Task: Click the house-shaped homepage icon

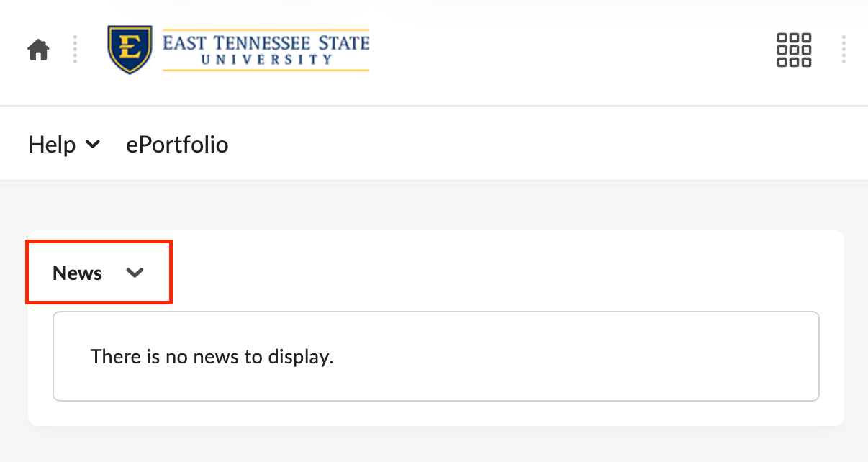Action: tap(37, 49)
